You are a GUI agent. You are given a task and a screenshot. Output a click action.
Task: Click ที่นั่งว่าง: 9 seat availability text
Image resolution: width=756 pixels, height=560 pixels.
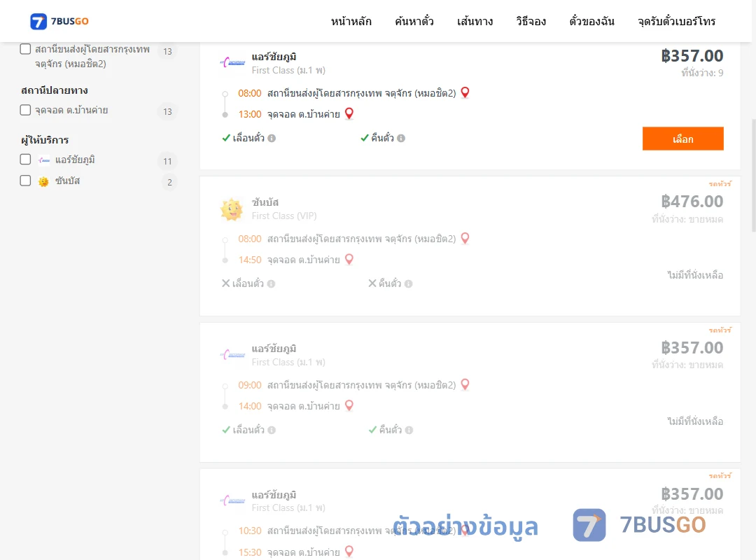click(702, 73)
